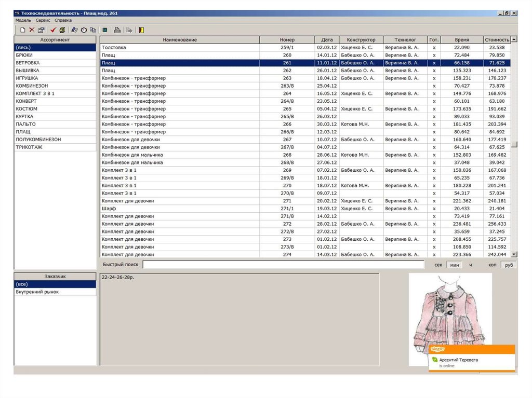Open the Сервис menu
This screenshot has height=398, width=532.
click(x=43, y=20)
